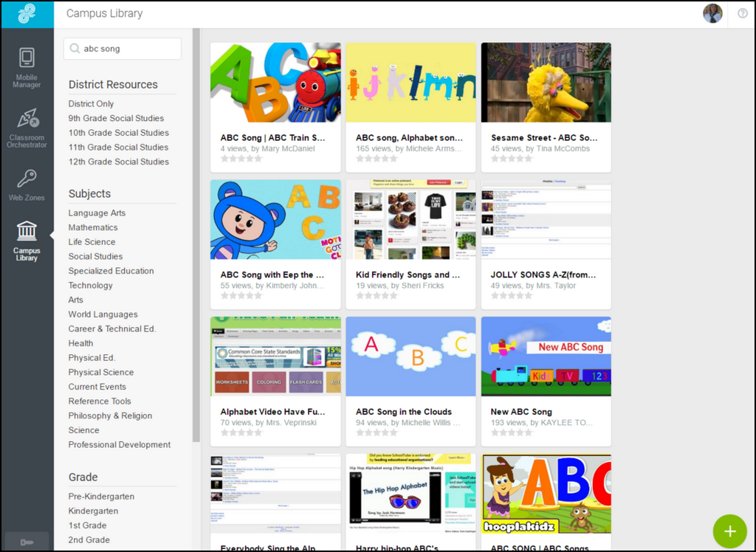Open the user profile avatar

(x=712, y=13)
